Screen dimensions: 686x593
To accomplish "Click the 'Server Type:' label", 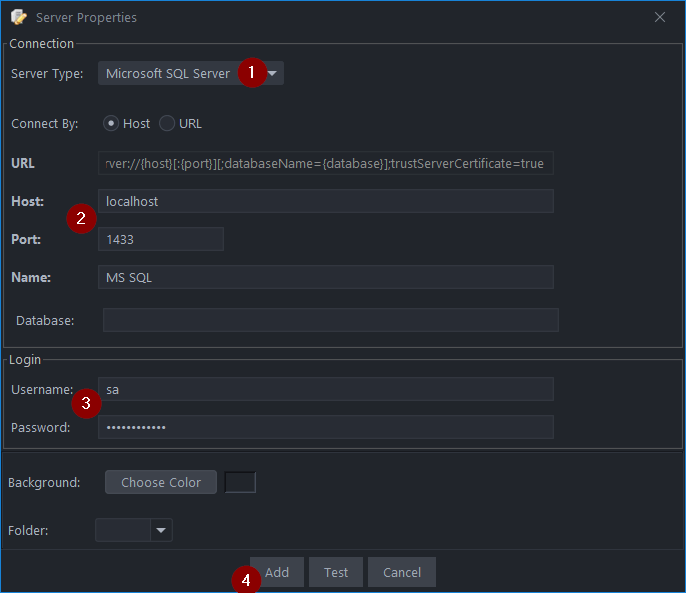I will point(47,74).
